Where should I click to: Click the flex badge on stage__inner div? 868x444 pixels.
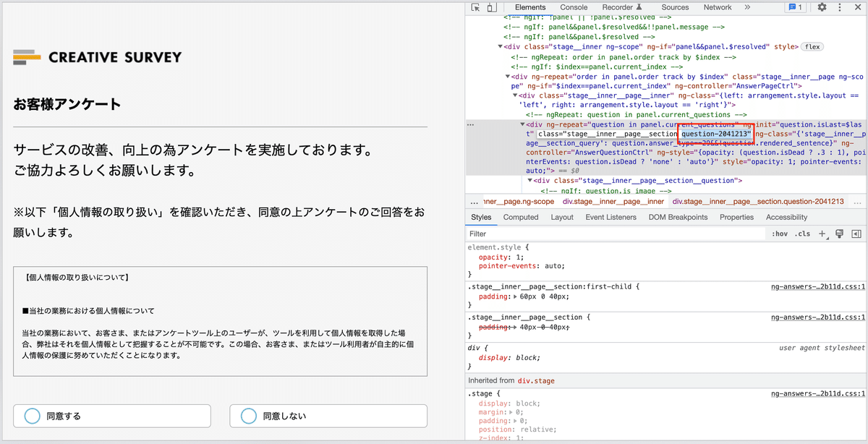tap(812, 47)
